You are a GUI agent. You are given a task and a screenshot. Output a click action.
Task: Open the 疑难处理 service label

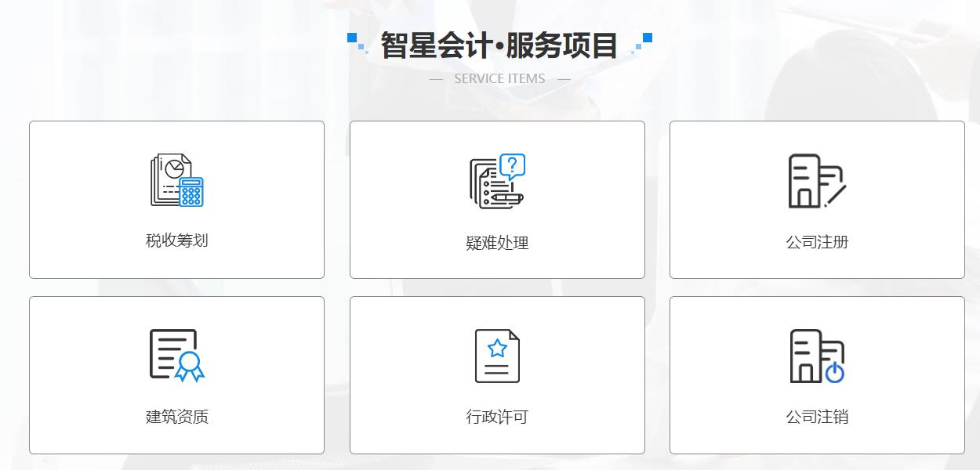pyautogui.click(x=497, y=243)
